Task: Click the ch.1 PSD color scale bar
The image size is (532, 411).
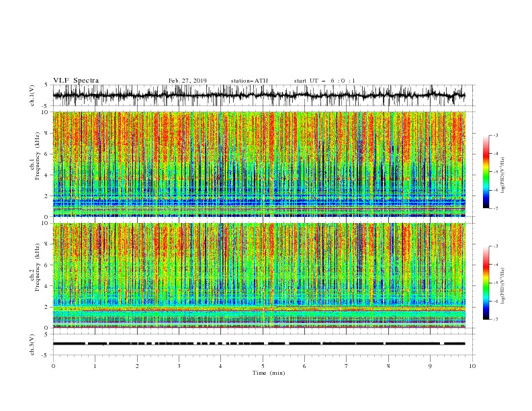Action: pos(486,171)
